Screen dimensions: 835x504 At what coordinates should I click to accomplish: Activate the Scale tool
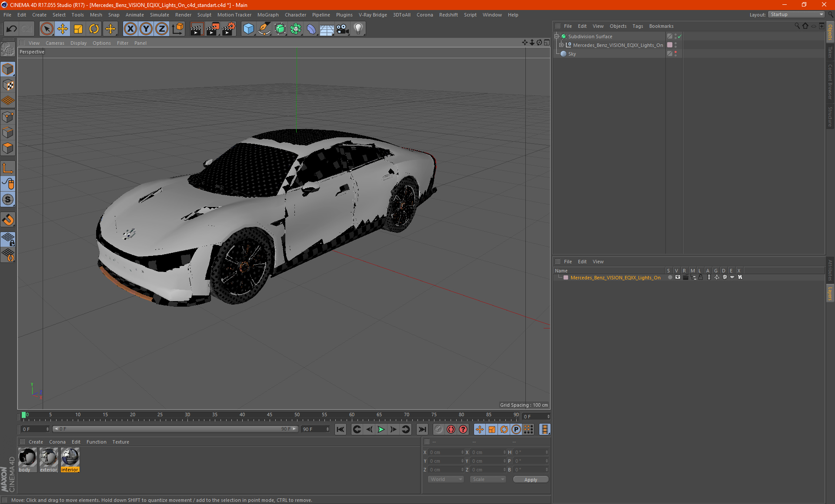tap(78, 29)
